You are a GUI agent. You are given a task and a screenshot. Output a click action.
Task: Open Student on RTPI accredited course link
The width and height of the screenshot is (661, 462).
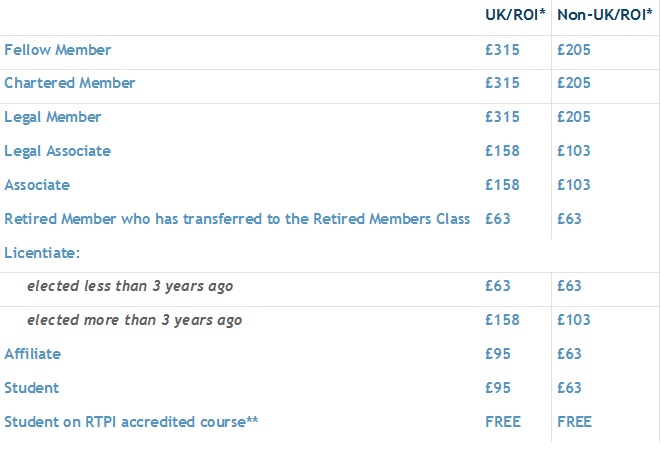tap(131, 422)
